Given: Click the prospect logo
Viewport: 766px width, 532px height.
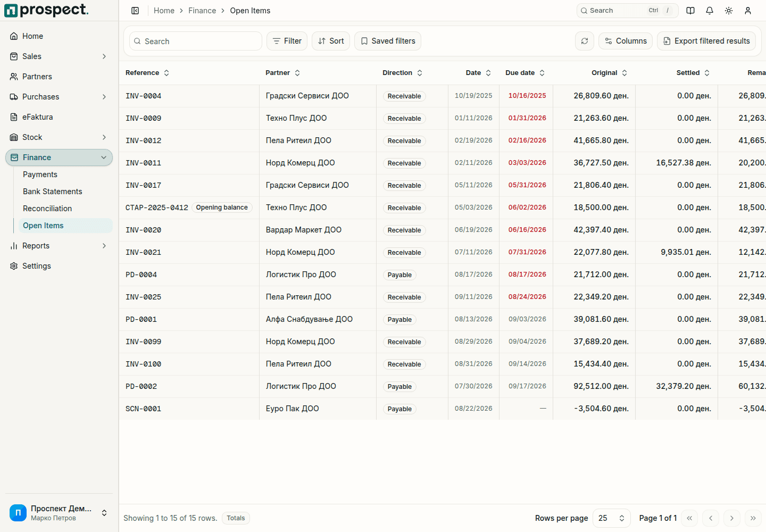Looking at the screenshot, I should [47, 10].
